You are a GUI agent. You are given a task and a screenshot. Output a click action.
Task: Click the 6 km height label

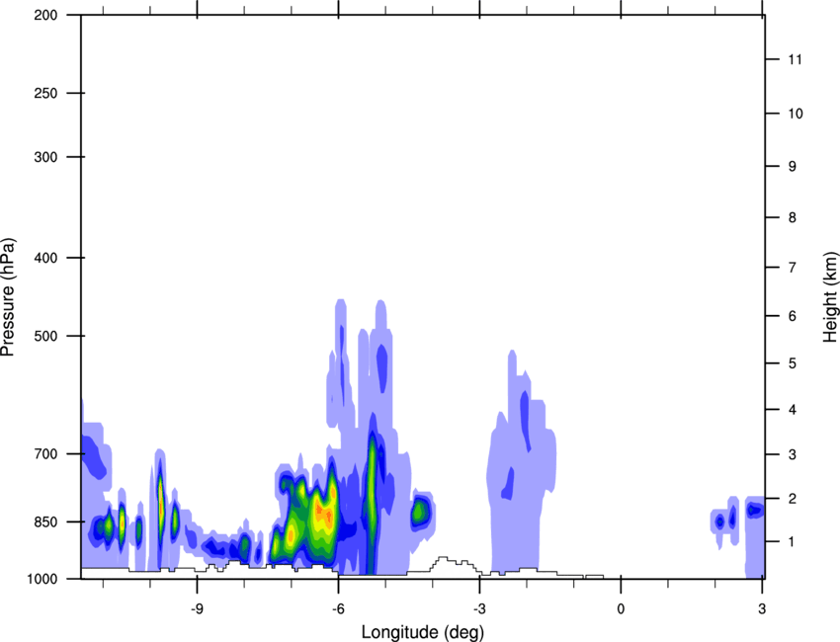tap(793, 316)
